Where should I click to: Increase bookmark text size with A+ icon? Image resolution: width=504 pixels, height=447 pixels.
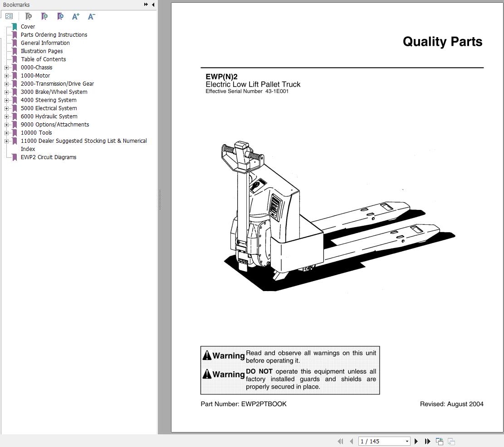(x=75, y=16)
